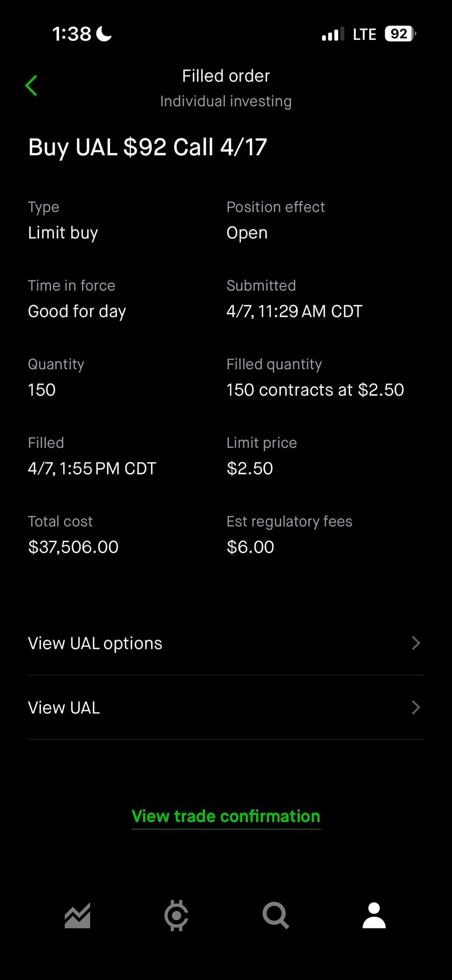Expand View UAL options chevron
Screen dimensions: 452x980
[416, 643]
